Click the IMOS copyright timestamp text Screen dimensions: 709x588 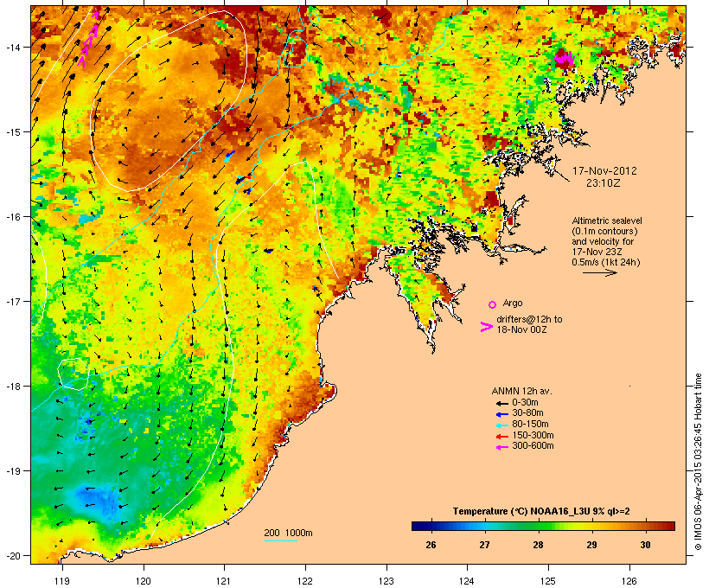[x=698, y=462]
